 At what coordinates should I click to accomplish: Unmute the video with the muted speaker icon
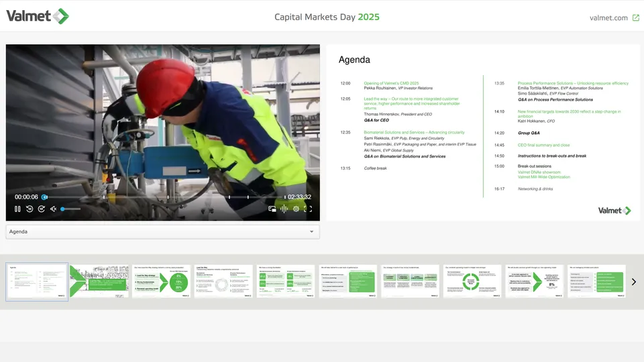54,209
